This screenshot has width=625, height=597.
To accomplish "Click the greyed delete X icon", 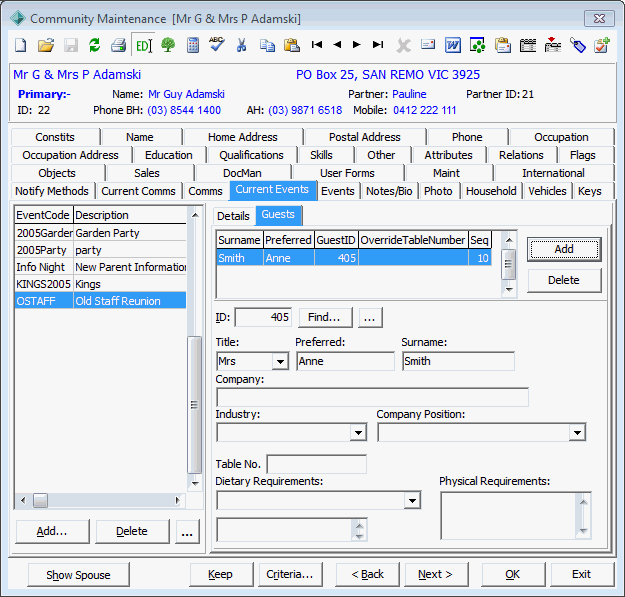I will [x=403, y=45].
